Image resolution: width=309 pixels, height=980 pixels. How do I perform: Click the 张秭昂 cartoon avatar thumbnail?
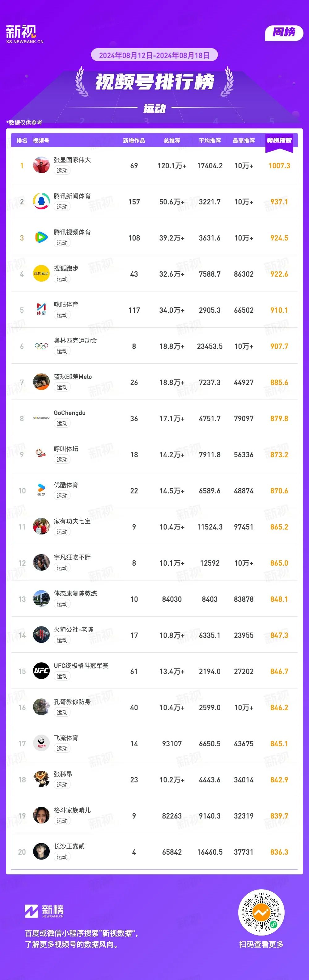[x=41, y=780]
